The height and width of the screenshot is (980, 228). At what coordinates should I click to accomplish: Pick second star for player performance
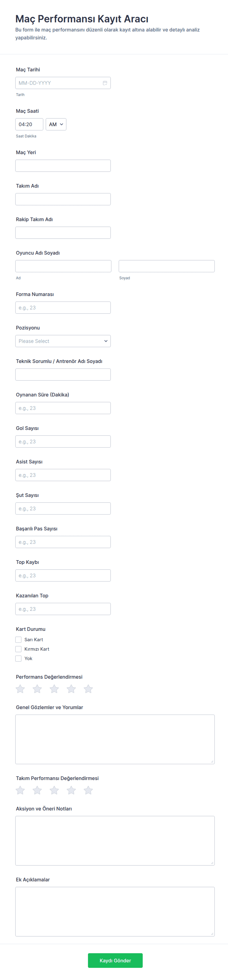pos(37,689)
